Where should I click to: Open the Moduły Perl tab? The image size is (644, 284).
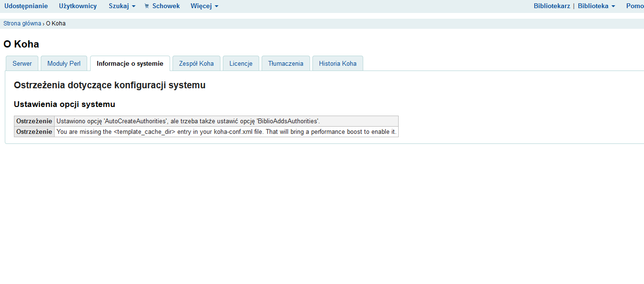click(64, 63)
